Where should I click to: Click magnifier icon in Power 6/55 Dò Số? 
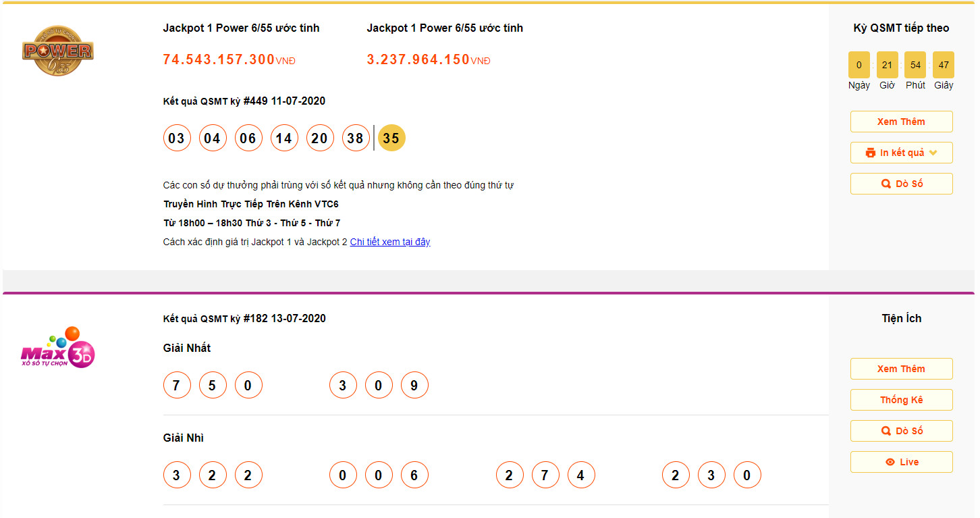pos(886,184)
